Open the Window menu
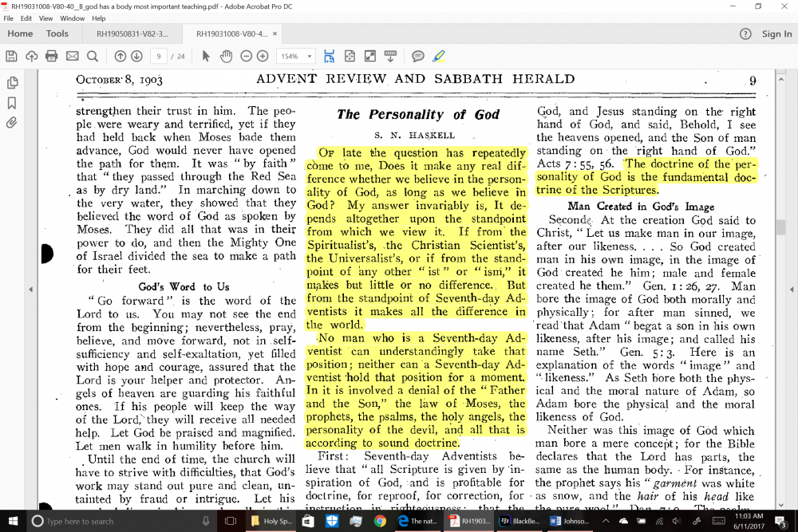This screenshot has width=798, height=532. [x=73, y=18]
